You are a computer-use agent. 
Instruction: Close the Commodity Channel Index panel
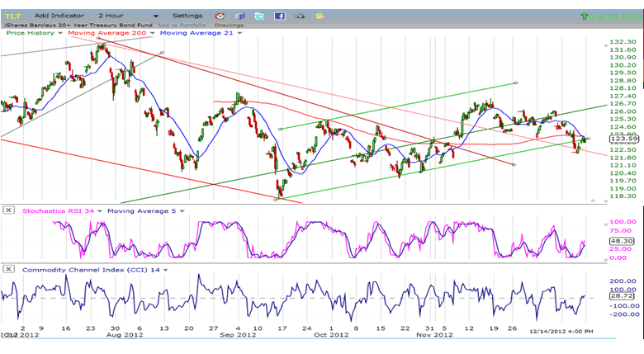pos(8,269)
